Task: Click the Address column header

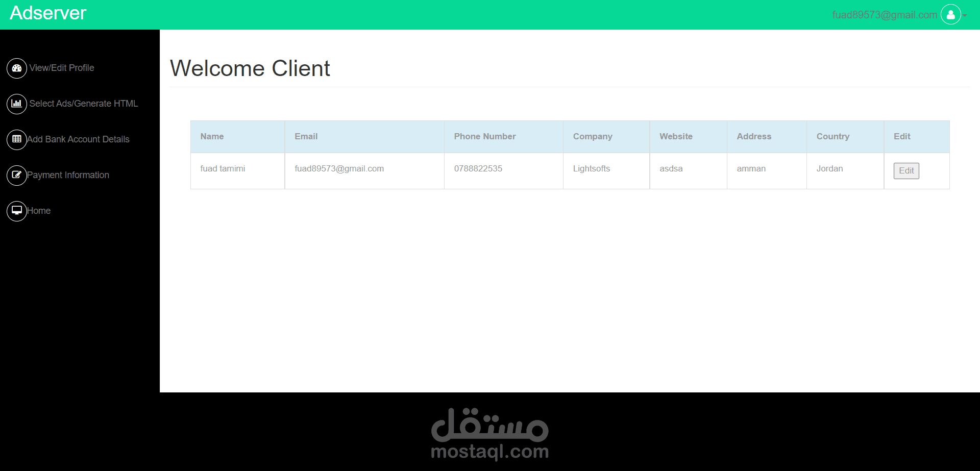Action: click(x=767, y=137)
